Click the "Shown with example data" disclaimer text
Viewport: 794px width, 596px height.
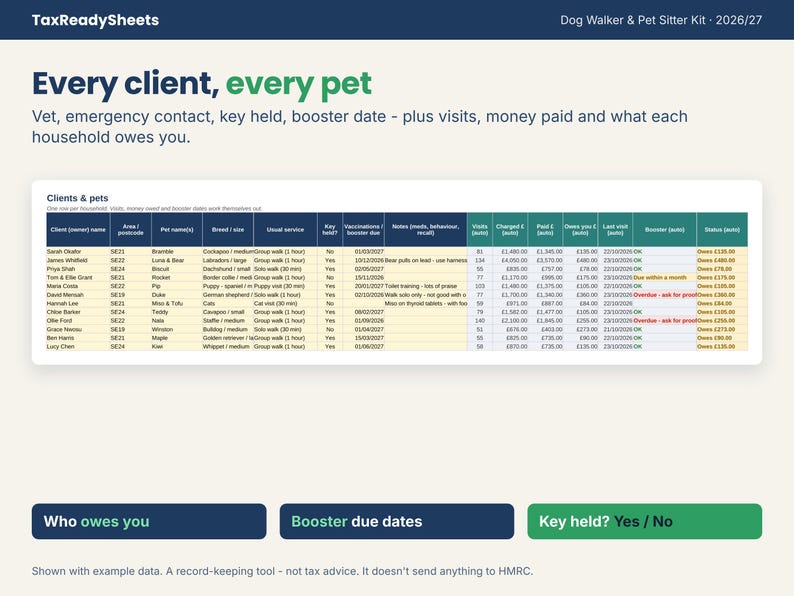(283, 571)
